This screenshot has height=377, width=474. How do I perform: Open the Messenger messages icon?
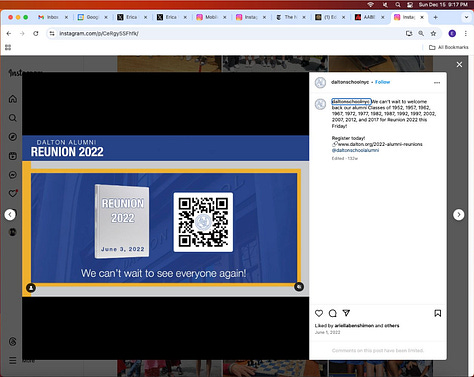[x=13, y=175]
